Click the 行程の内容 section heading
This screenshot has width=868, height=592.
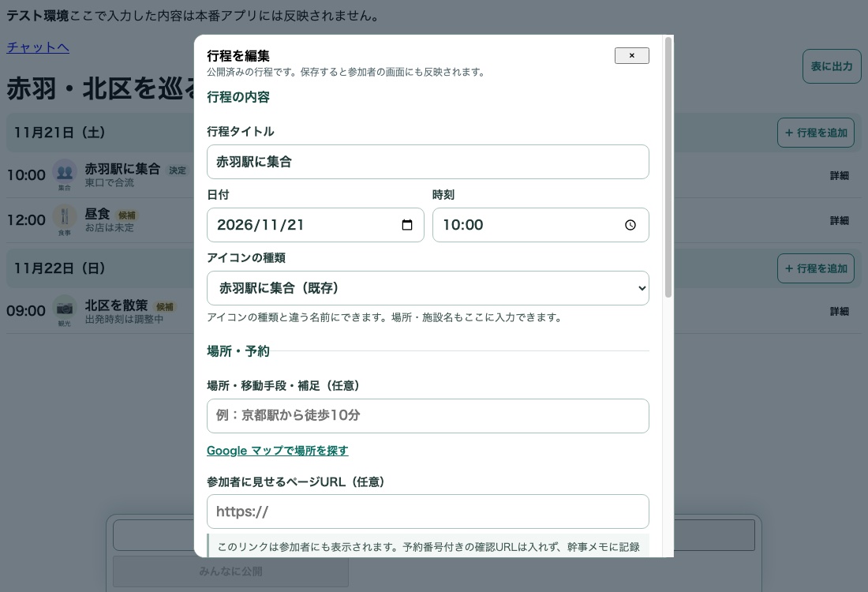(x=238, y=97)
